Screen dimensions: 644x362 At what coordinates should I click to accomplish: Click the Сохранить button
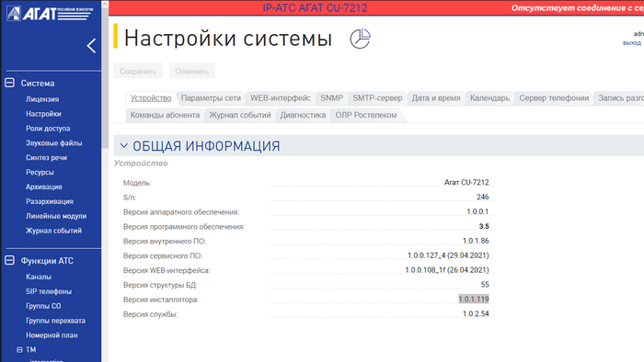138,71
